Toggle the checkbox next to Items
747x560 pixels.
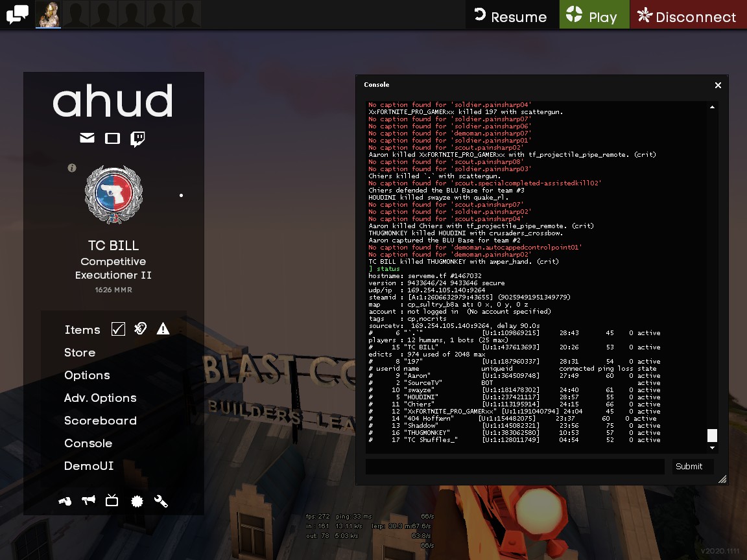point(118,329)
